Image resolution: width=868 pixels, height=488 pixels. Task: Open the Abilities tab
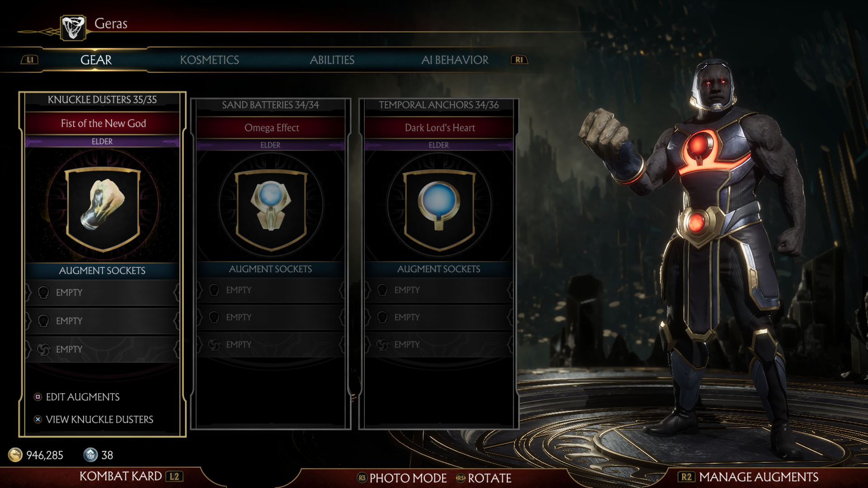[x=332, y=60]
